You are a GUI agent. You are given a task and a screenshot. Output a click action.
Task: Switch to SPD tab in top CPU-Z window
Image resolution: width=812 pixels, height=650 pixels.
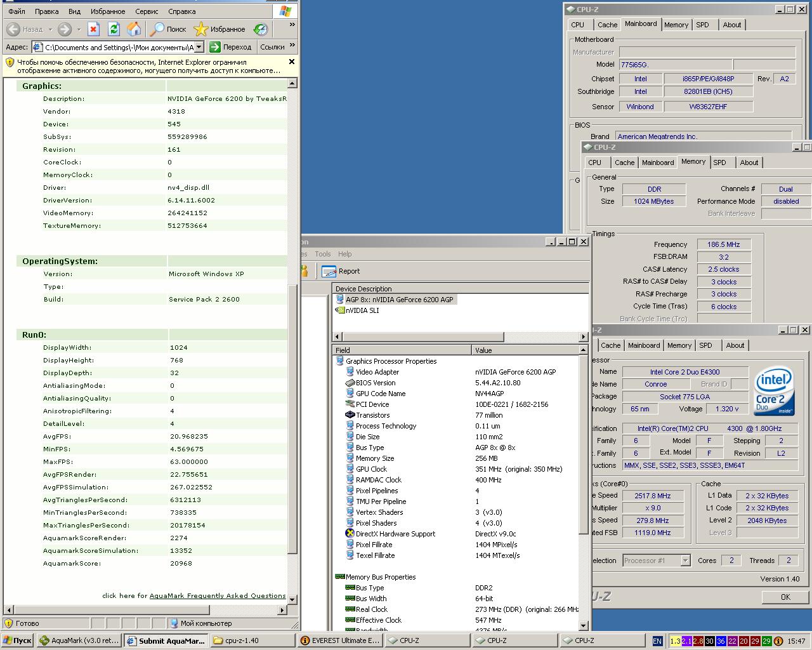[x=702, y=25]
